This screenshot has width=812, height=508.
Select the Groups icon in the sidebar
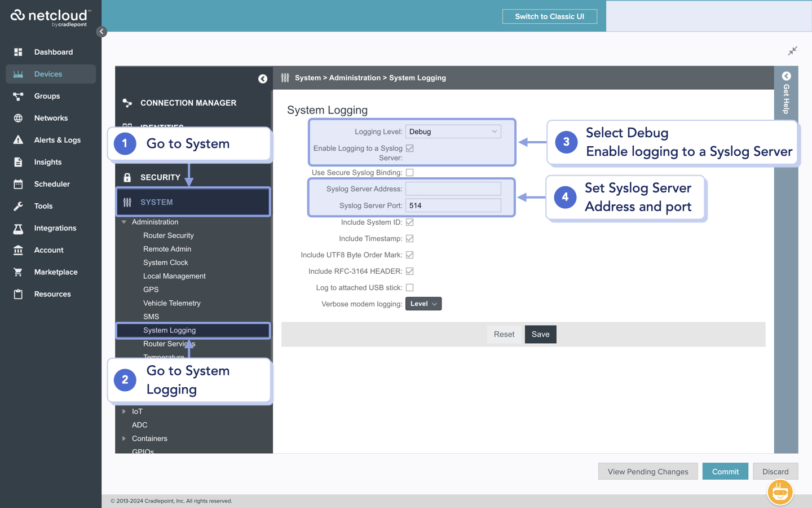click(x=47, y=96)
